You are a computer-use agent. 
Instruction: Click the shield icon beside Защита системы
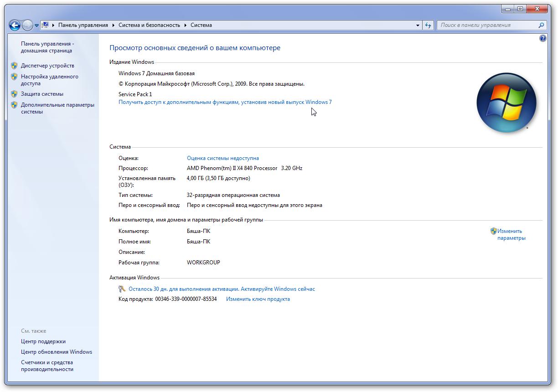pos(14,94)
